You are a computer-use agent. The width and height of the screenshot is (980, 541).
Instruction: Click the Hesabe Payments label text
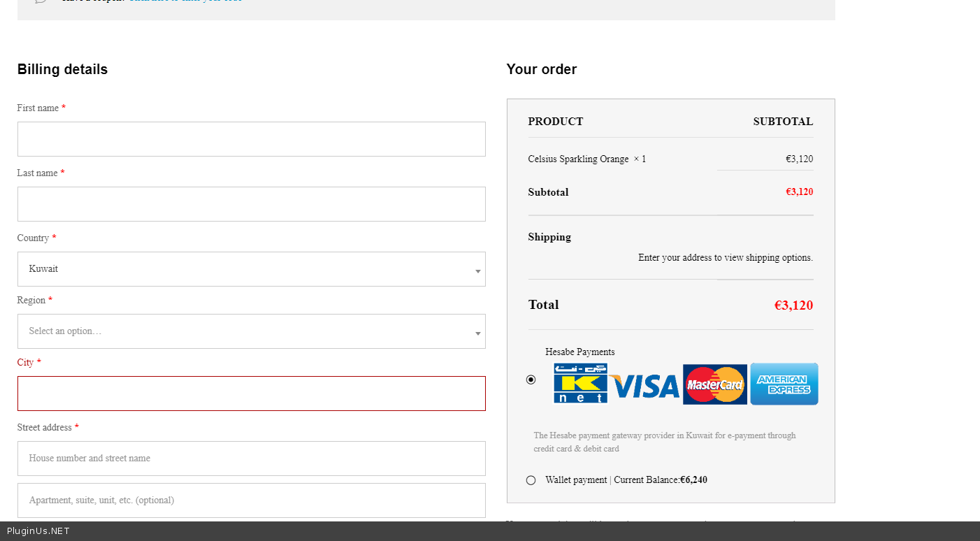[580, 352]
